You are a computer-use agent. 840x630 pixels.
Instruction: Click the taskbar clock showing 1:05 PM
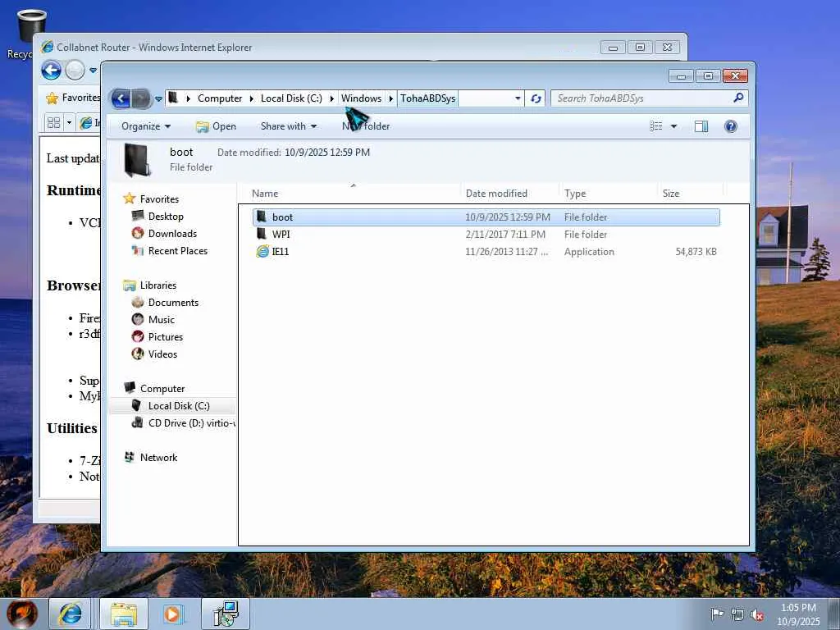coord(798,614)
